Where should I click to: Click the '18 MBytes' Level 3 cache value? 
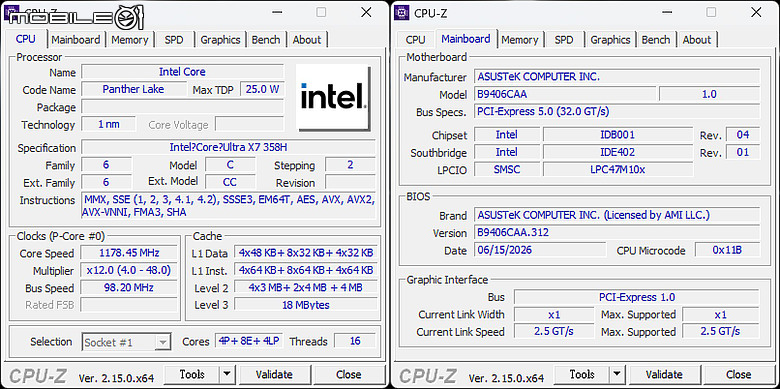(305, 305)
